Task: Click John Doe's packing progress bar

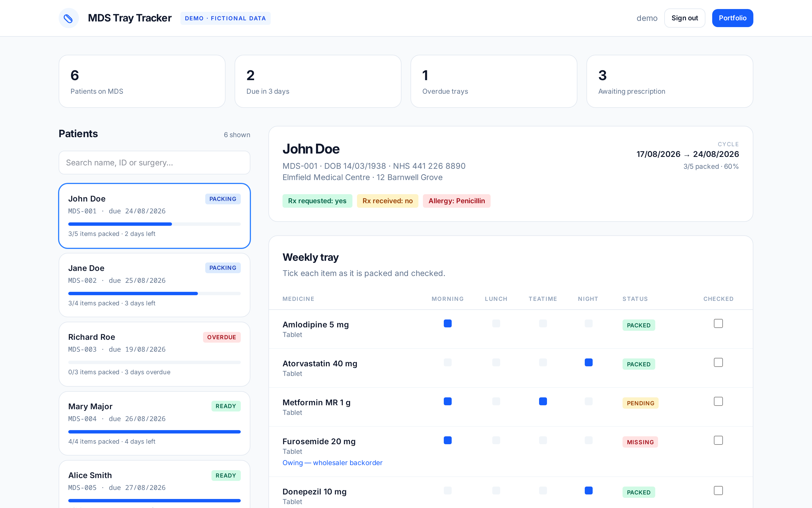Action: pyautogui.click(x=154, y=224)
